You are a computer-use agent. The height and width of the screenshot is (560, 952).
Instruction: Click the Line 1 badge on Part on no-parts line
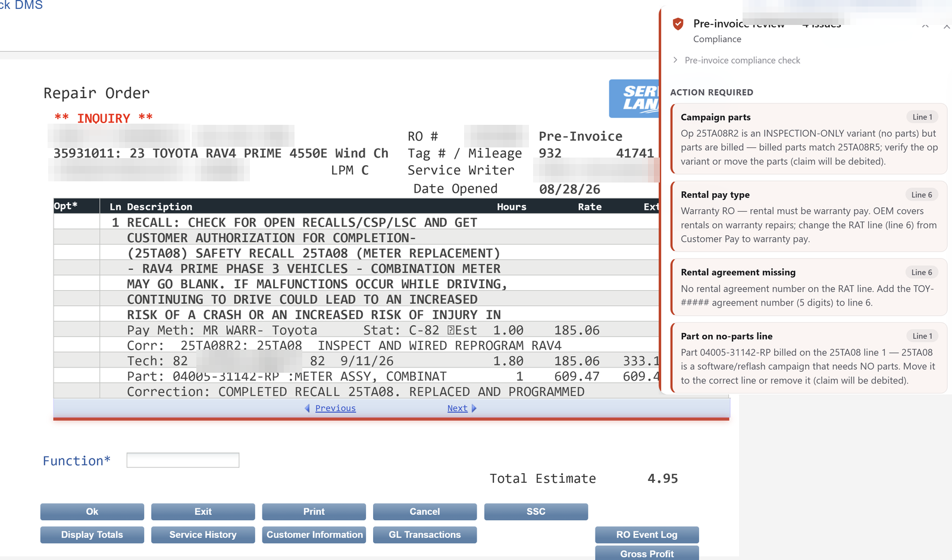922,336
